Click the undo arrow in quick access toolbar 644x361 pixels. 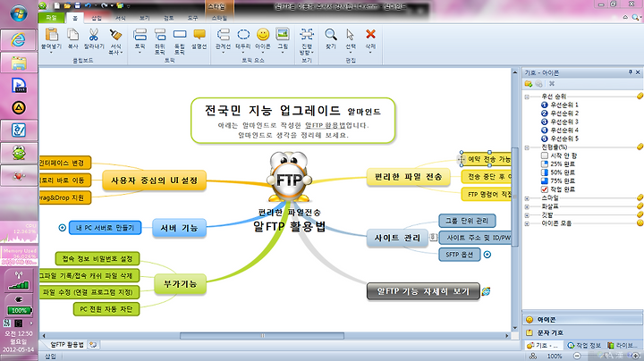tap(88, 5)
